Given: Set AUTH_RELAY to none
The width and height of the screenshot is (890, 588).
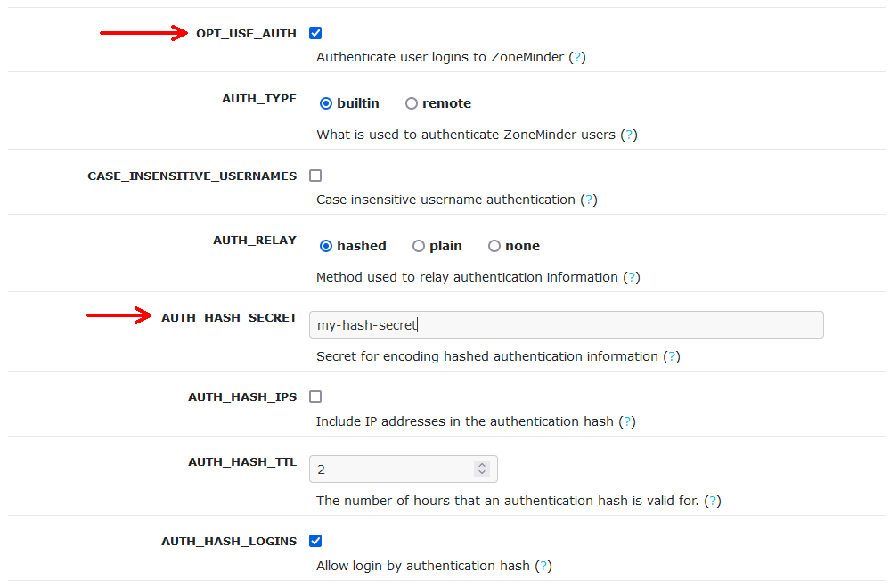Looking at the screenshot, I should 494,246.
